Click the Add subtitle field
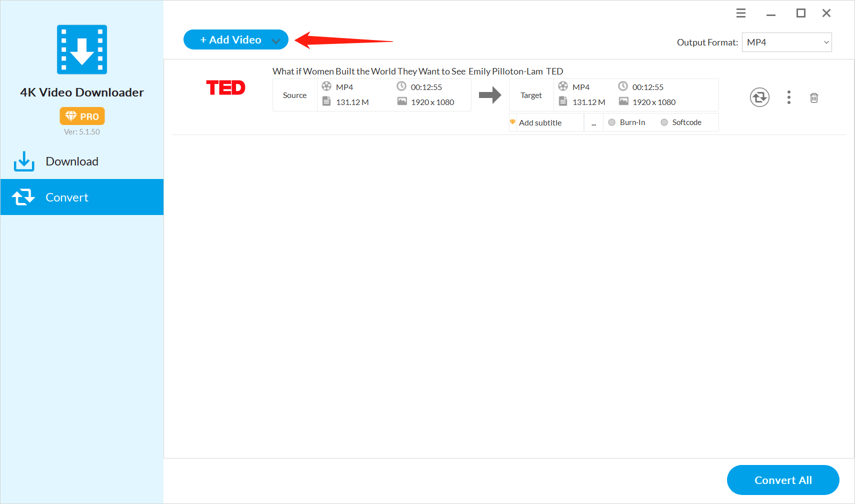Image resolution: width=855 pixels, height=504 pixels. [x=546, y=122]
